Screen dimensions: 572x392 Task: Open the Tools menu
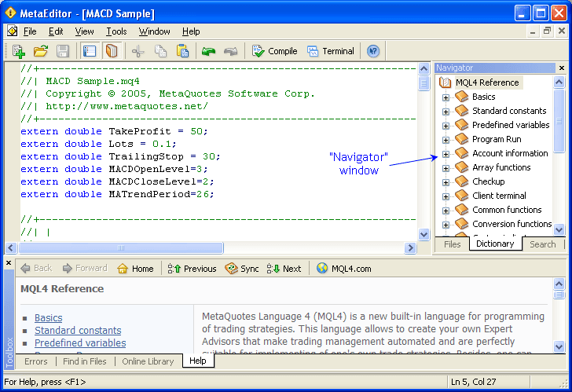point(116,31)
